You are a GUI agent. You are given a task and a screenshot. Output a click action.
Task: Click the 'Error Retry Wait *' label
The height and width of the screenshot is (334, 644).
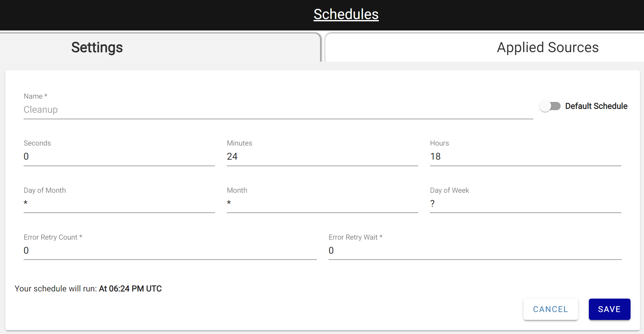(x=355, y=237)
